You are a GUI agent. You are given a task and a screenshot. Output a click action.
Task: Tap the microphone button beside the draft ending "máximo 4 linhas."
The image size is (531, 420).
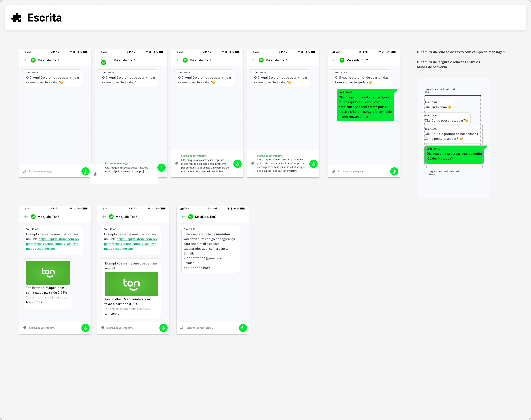coord(237,164)
